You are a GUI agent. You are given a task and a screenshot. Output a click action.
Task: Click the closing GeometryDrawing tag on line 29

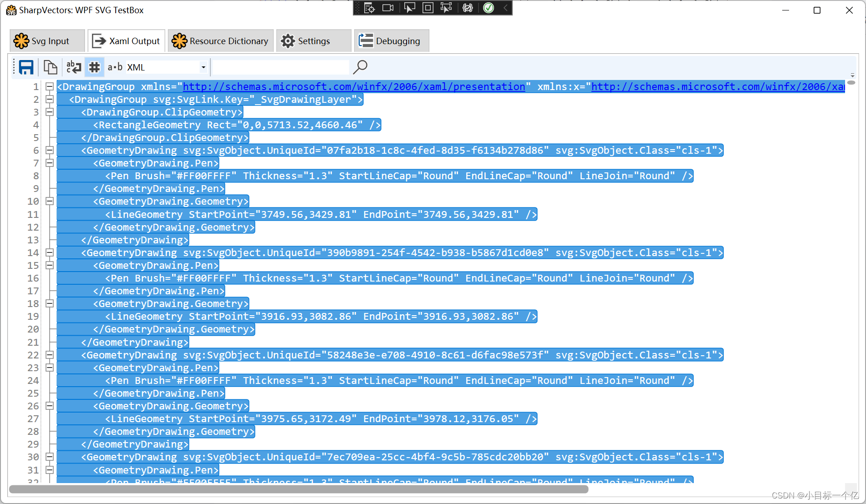(x=135, y=444)
